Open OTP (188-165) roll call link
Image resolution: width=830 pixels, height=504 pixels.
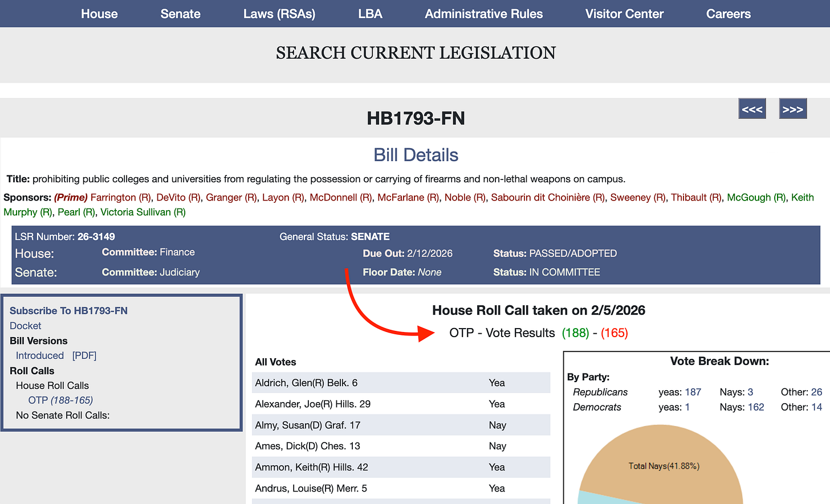(x=60, y=400)
